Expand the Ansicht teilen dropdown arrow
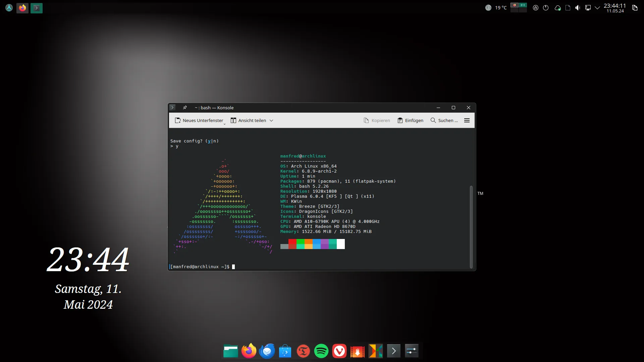 click(271, 121)
